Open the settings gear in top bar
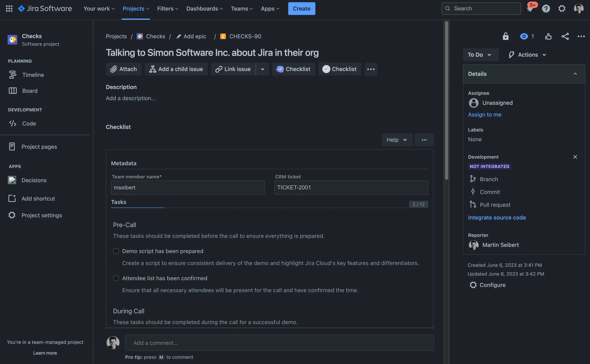The image size is (590, 364). pos(562,9)
